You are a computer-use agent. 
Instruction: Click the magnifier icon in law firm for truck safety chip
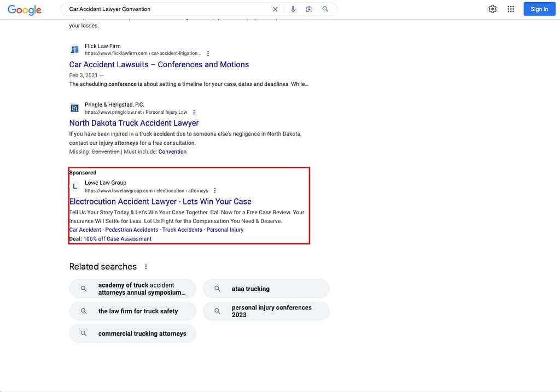[x=84, y=311]
